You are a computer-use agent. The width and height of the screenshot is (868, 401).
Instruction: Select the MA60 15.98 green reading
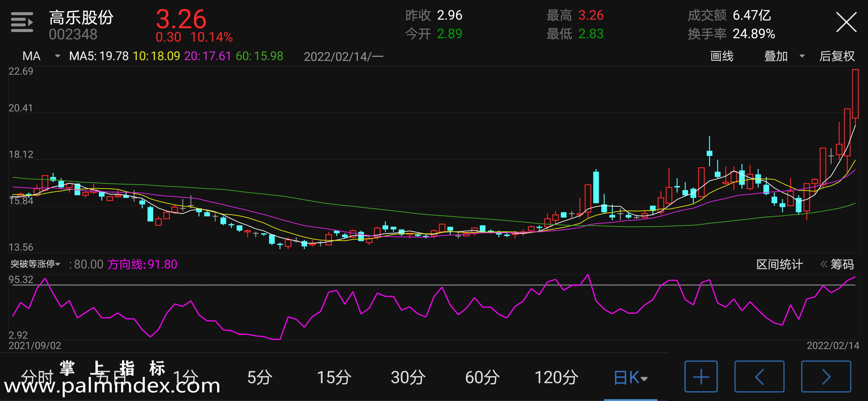click(x=259, y=56)
